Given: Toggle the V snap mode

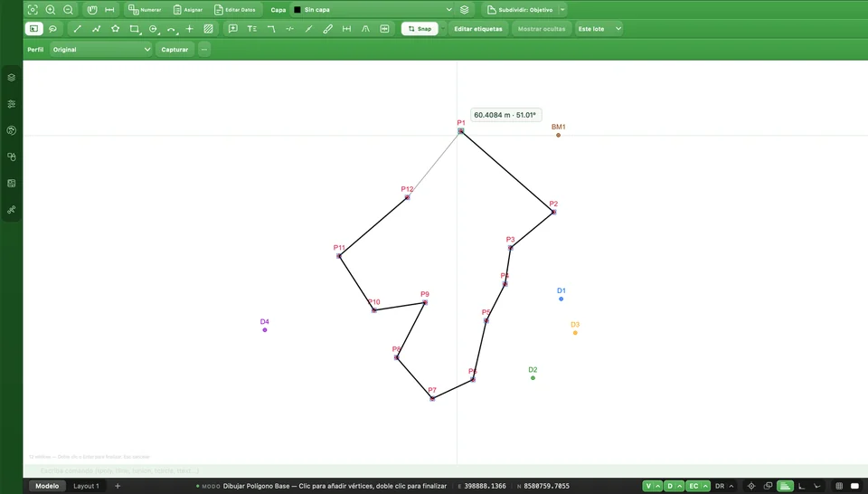Looking at the screenshot, I should 648,486.
